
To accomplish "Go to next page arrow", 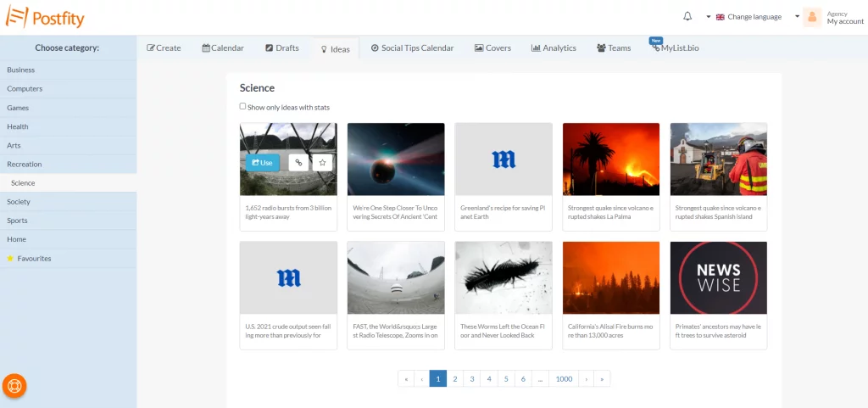I will click(587, 378).
